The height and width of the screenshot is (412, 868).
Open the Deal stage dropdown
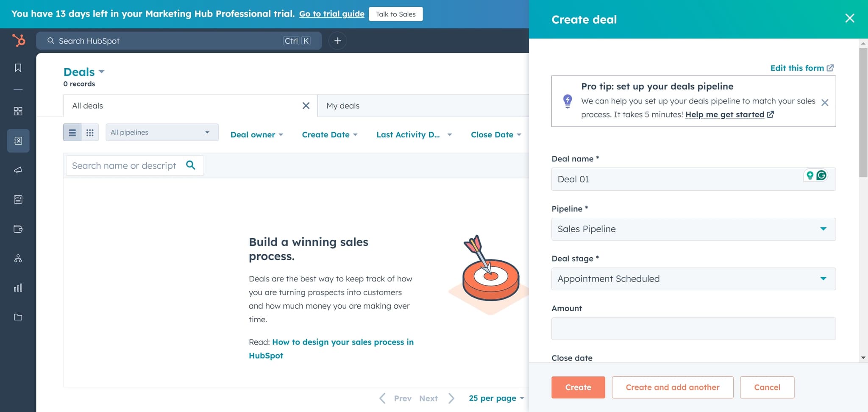pos(693,279)
